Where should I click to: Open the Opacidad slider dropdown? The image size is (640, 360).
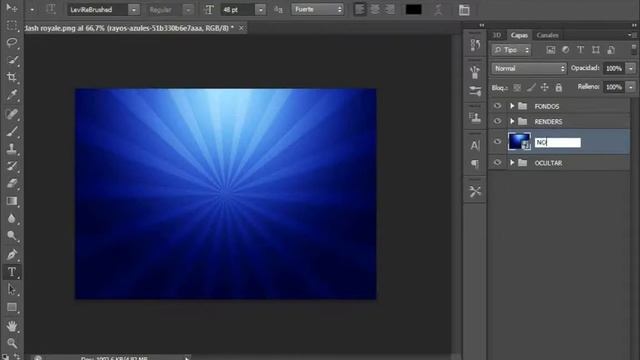(631, 68)
